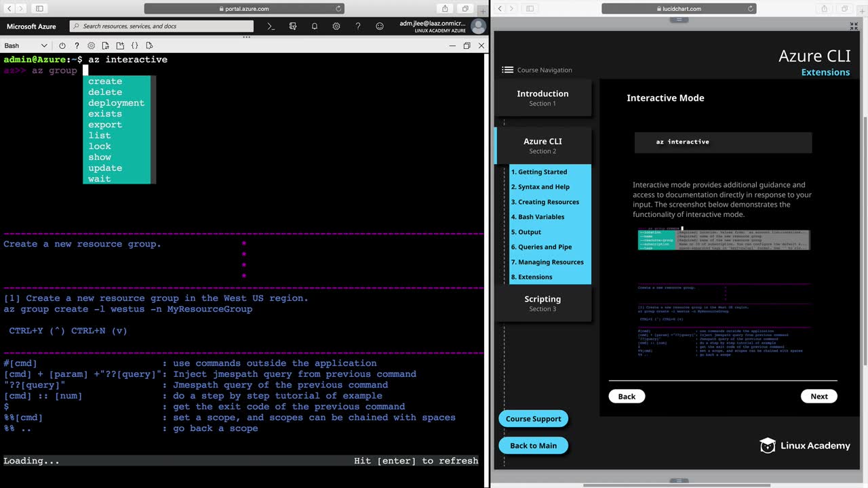Open Azure notifications bell

click(x=315, y=26)
